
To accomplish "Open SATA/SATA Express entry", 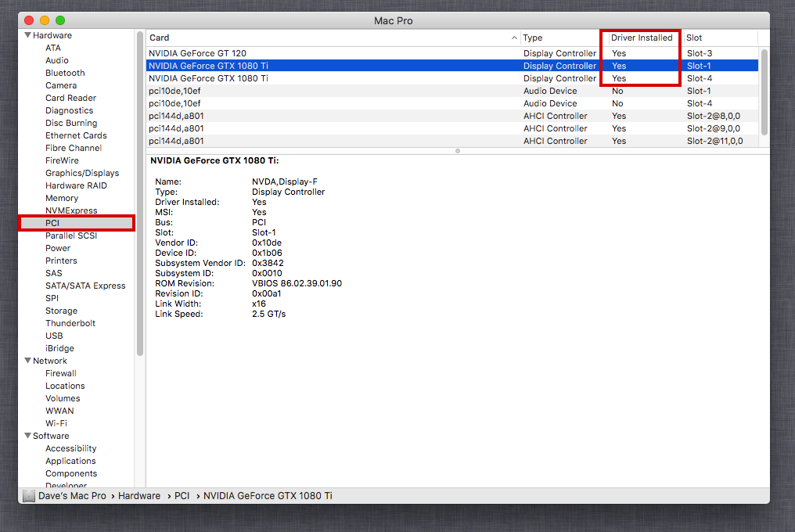I will pyautogui.click(x=85, y=286).
